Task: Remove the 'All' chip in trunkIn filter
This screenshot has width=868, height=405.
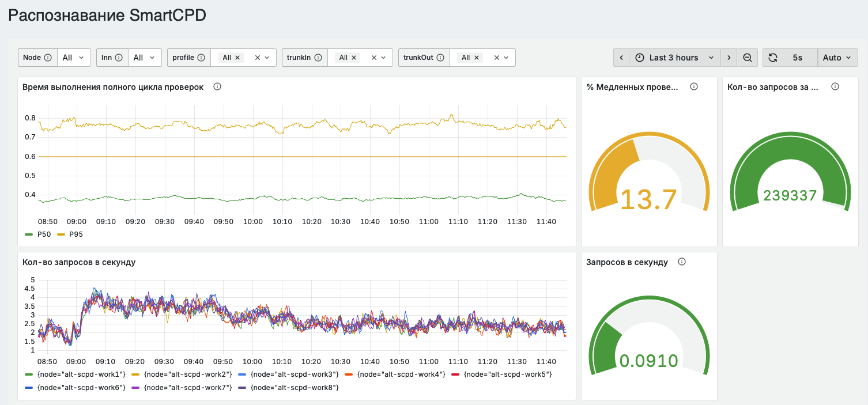Action: click(355, 58)
